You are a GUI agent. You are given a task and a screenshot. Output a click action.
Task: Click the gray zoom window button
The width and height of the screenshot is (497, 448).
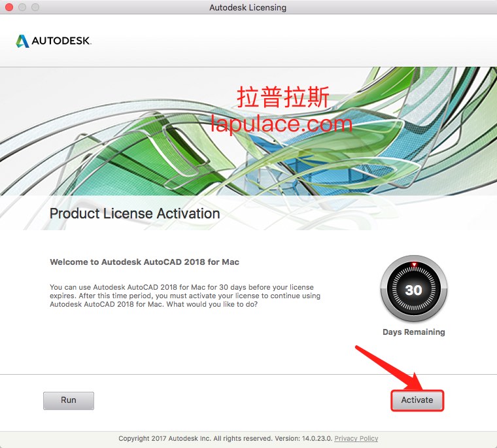point(35,7)
